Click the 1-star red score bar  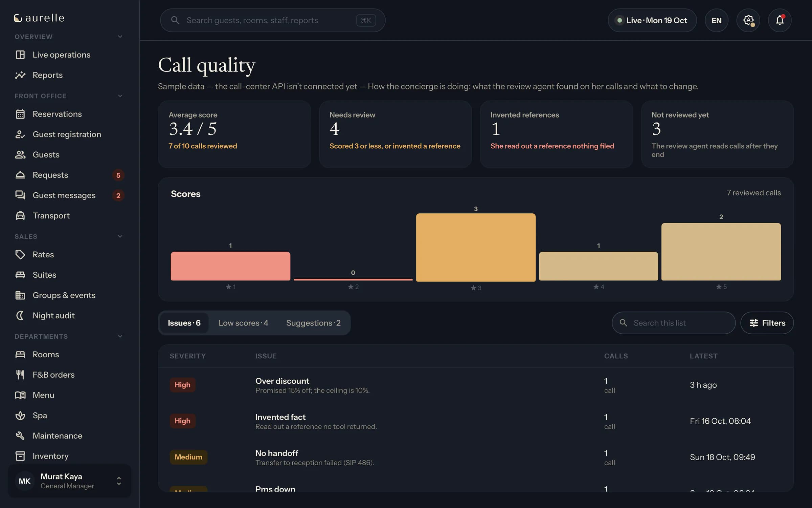tap(230, 266)
